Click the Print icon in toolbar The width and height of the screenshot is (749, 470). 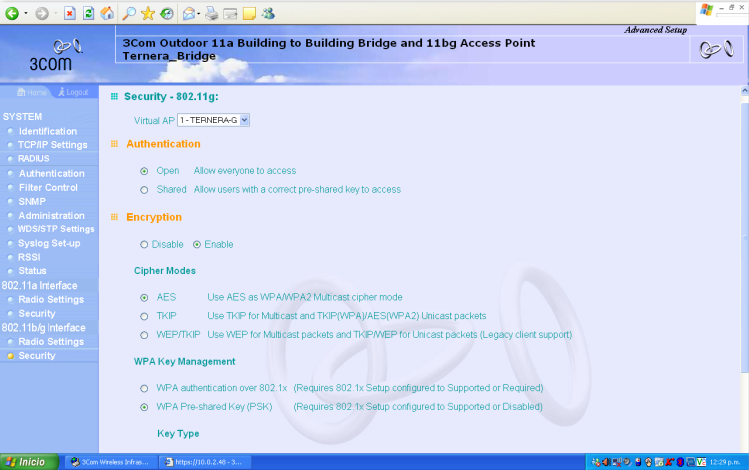[211, 13]
